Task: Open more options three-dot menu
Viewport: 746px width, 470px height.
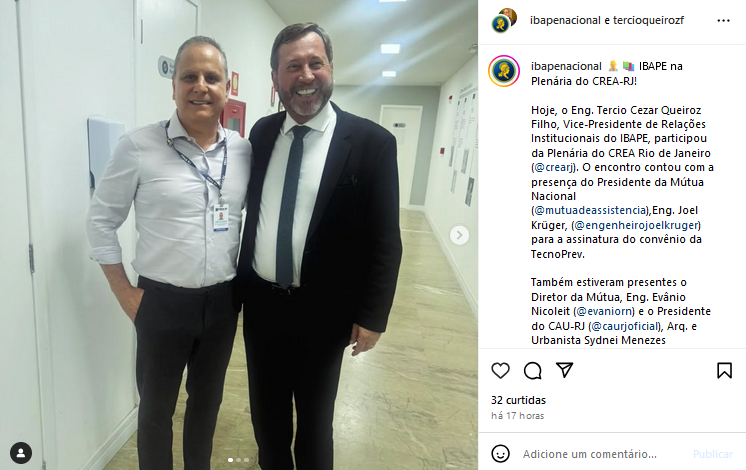Action: pos(723,20)
